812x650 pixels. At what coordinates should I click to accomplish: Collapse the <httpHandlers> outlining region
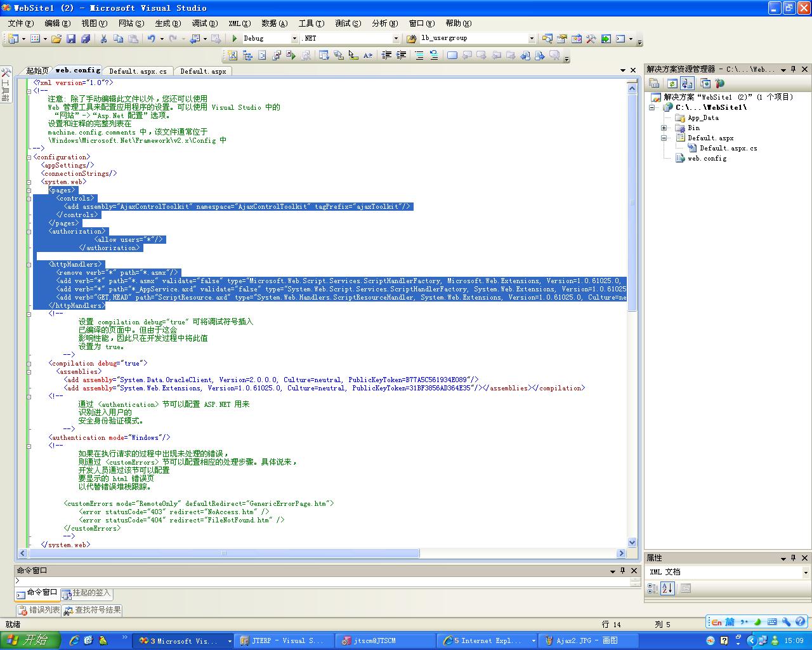tap(29, 264)
